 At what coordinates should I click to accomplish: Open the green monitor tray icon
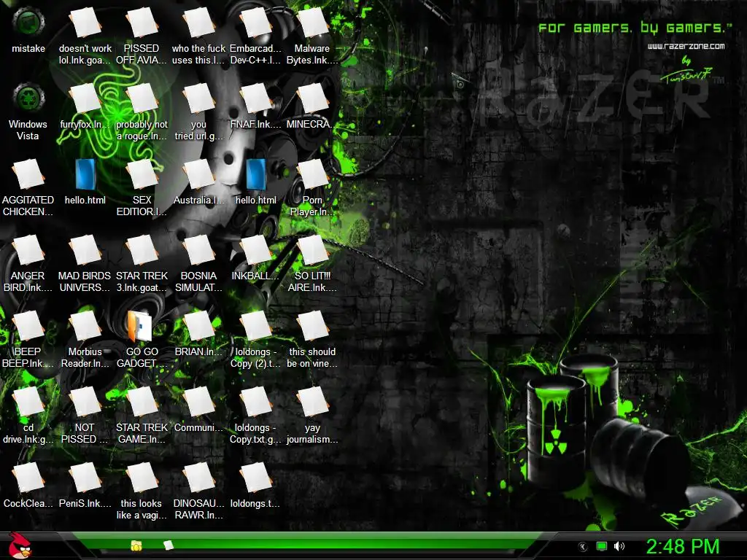pos(602,546)
